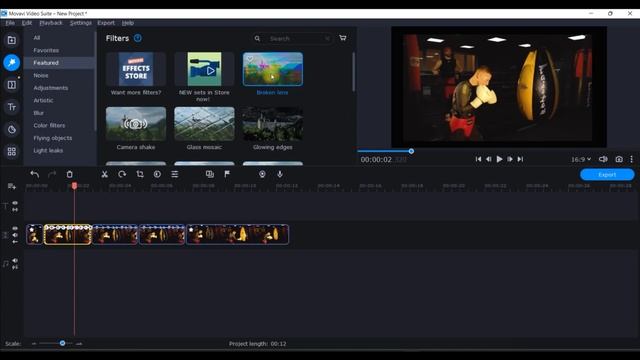Select the Glowing edges filter
This screenshot has width=640, height=360.
pos(273,124)
